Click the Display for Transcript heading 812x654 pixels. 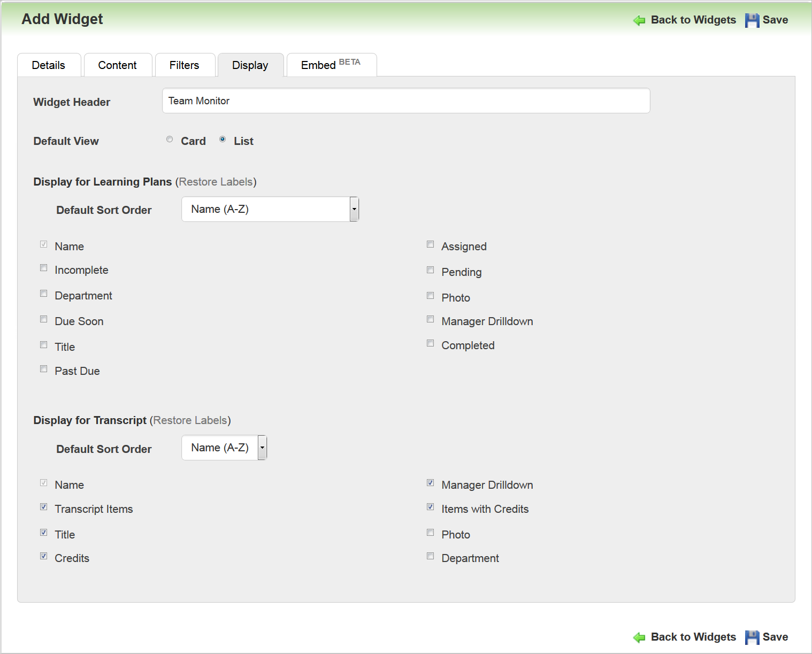click(x=90, y=420)
